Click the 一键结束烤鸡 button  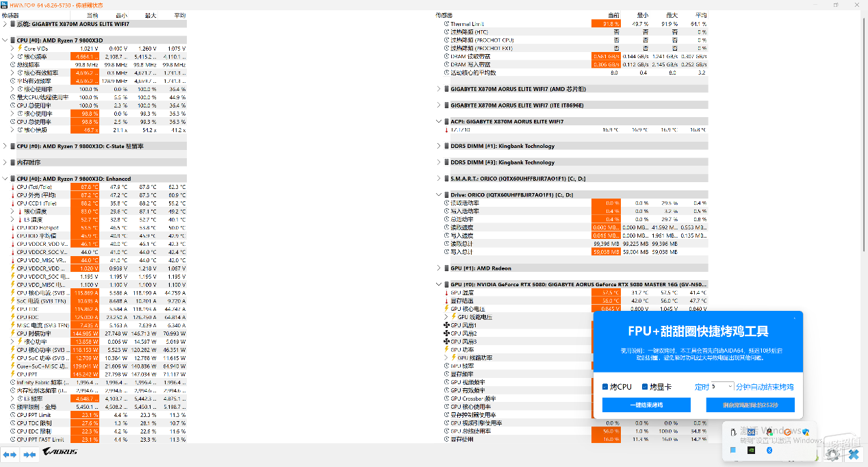[x=646, y=405]
